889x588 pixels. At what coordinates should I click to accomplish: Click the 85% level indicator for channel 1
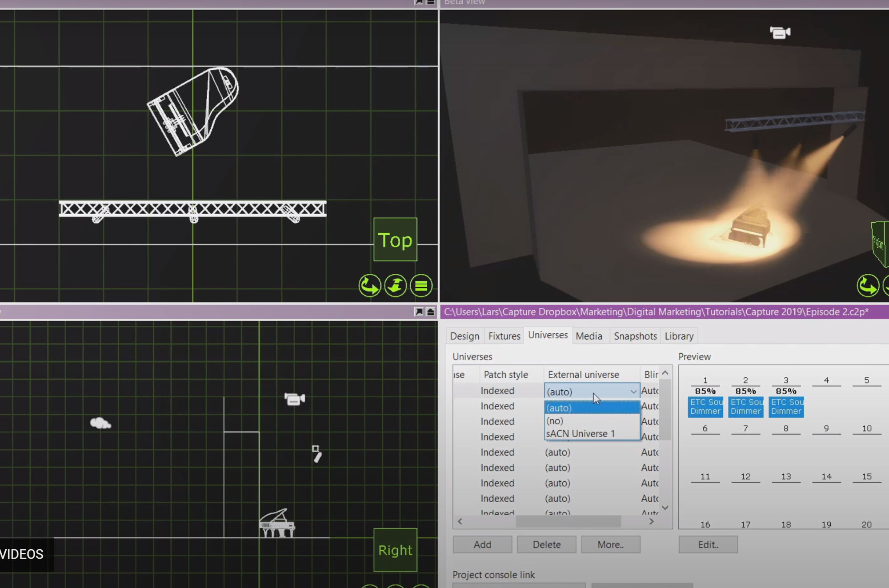click(x=705, y=392)
